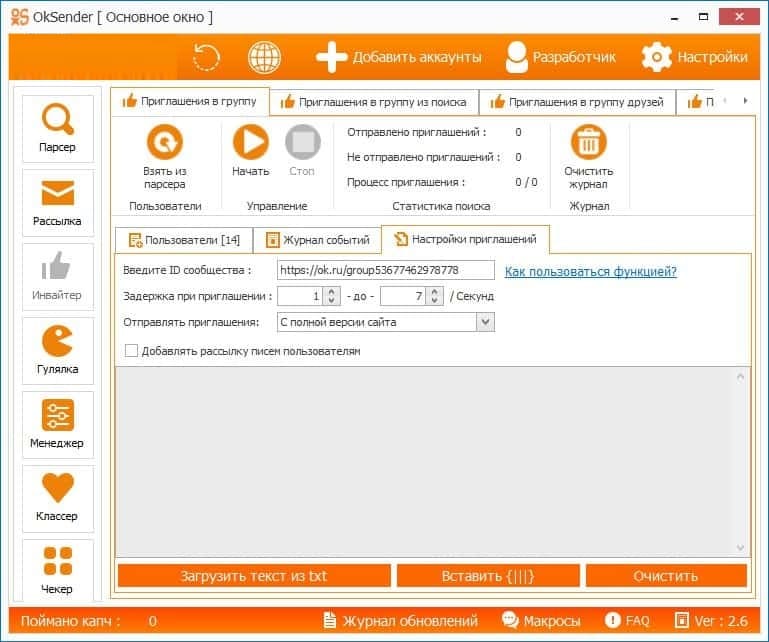This screenshot has height=642, width=769.
Task: Click the Очистить журнал trash icon
Action: (x=588, y=143)
